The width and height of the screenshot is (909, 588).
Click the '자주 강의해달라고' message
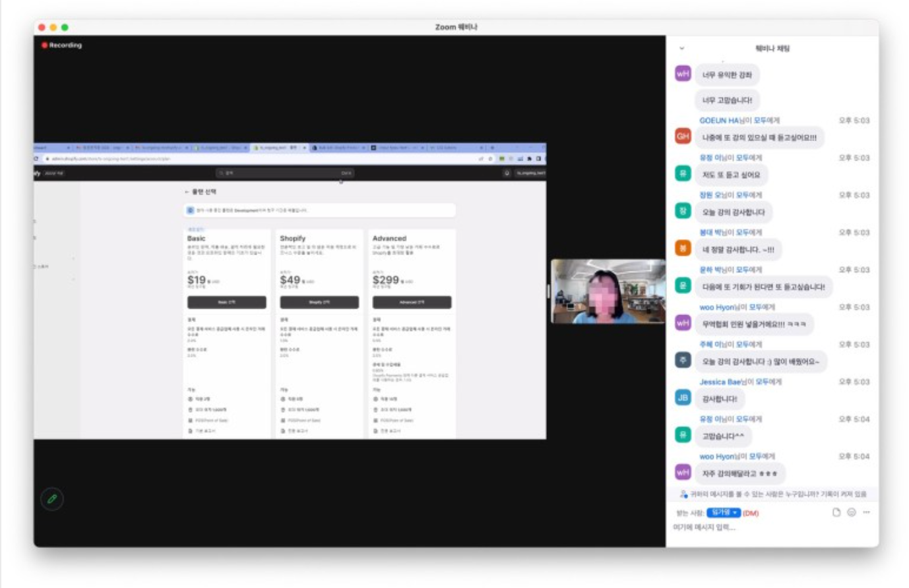[739, 473]
